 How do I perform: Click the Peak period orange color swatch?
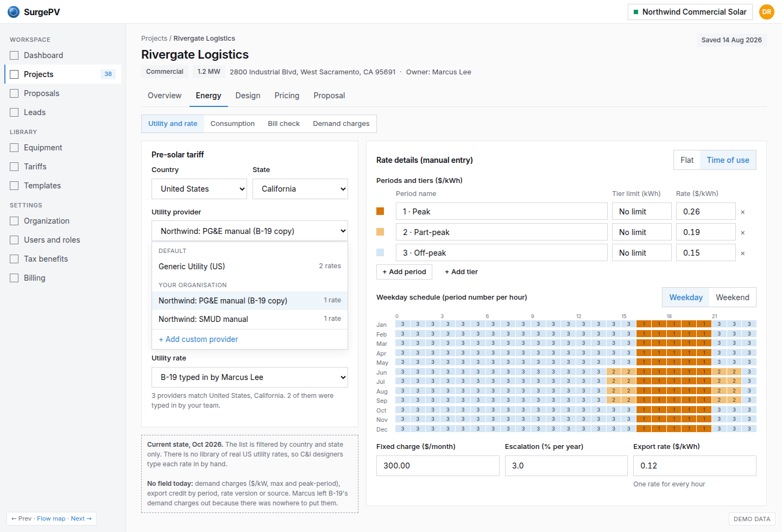[380, 211]
